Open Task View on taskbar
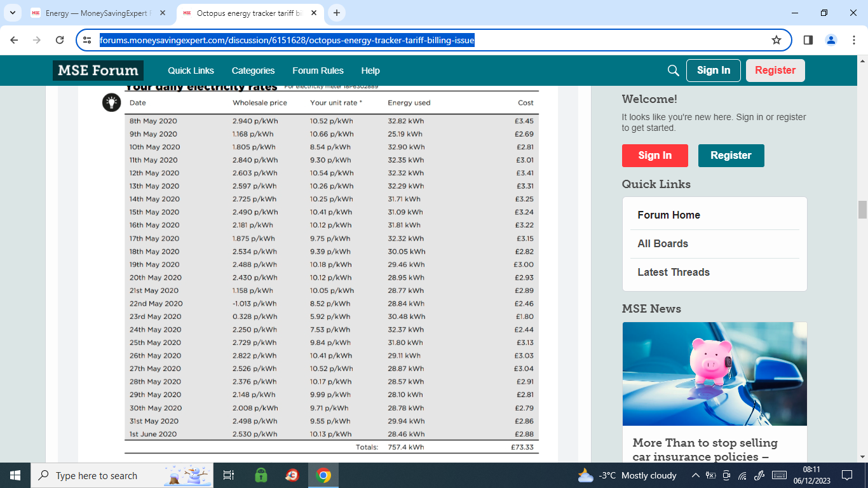 229,475
